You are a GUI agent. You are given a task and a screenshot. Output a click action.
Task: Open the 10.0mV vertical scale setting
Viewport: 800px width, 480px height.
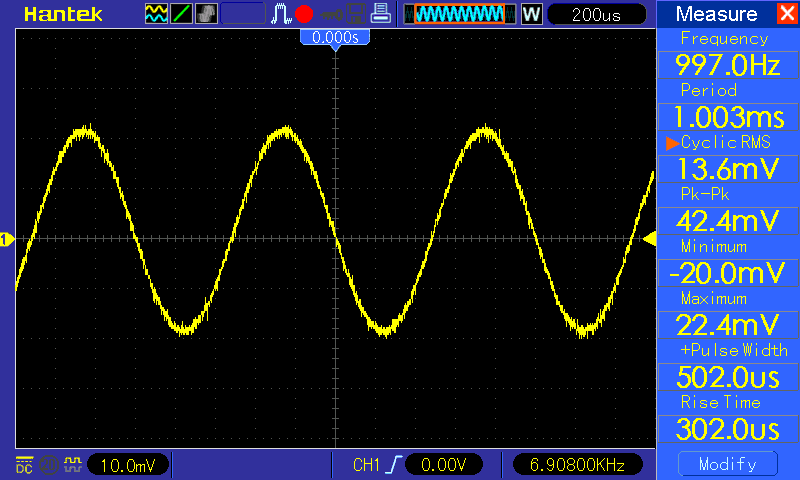tap(130, 464)
